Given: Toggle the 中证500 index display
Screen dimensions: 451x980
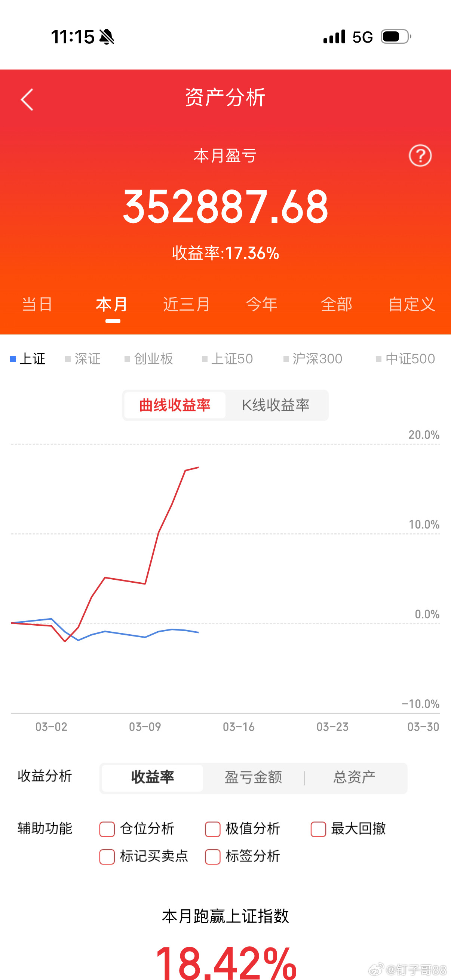Looking at the screenshot, I should 405,358.
